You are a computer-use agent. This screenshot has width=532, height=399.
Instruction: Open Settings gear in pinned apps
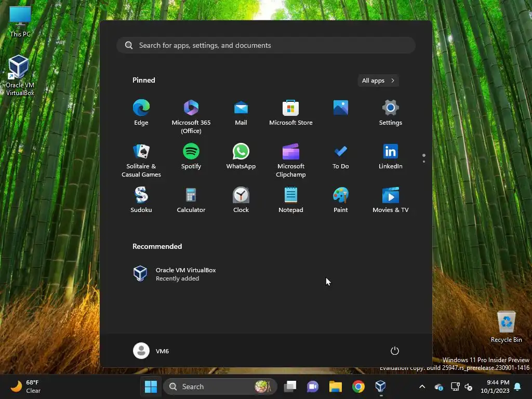tap(391, 113)
